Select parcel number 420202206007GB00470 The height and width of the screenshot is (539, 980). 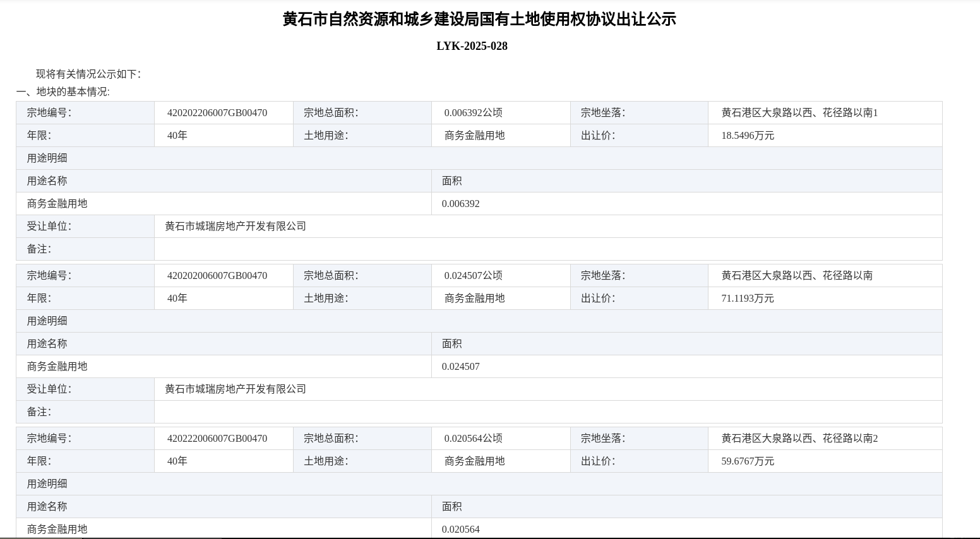(217, 113)
